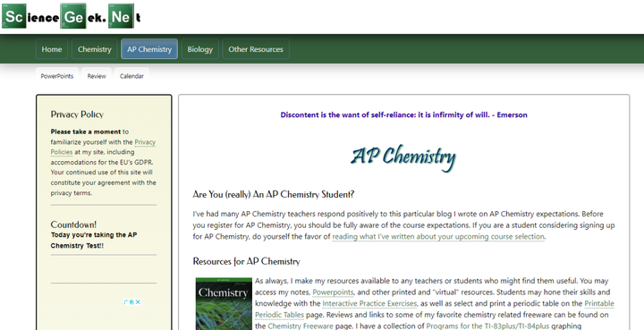Open the upcoming course selection blog link
The height and width of the screenshot is (330, 644).
click(x=438, y=236)
